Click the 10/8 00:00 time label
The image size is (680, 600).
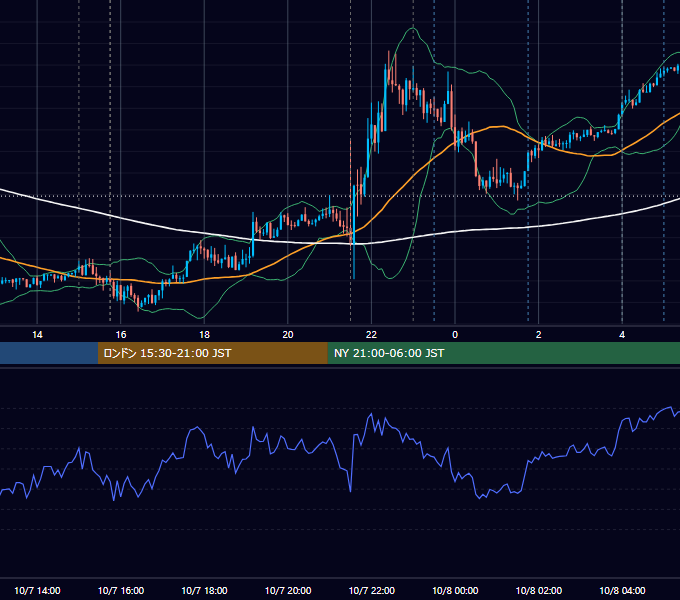point(455,590)
